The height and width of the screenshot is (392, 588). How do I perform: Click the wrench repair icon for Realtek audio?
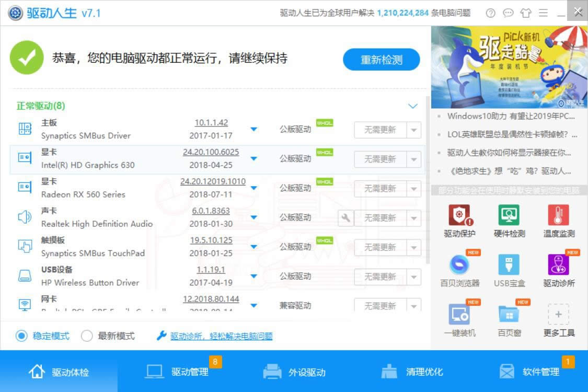click(345, 218)
